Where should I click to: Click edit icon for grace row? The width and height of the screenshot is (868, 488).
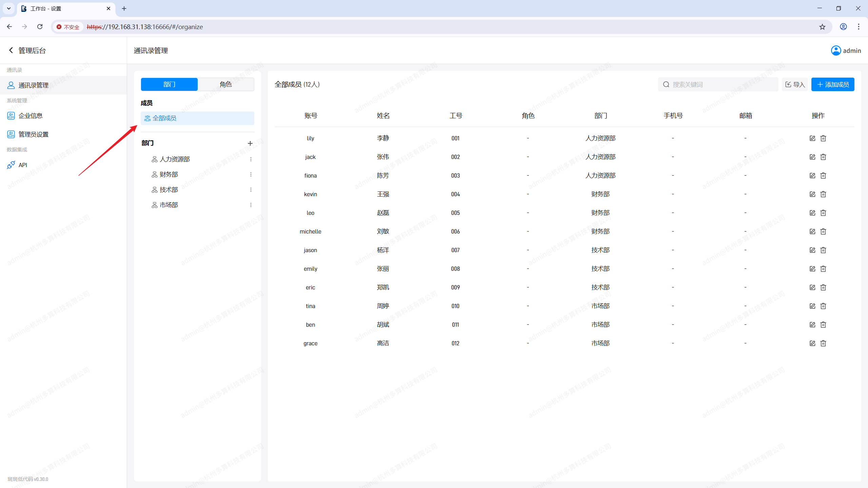tap(812, 343)
